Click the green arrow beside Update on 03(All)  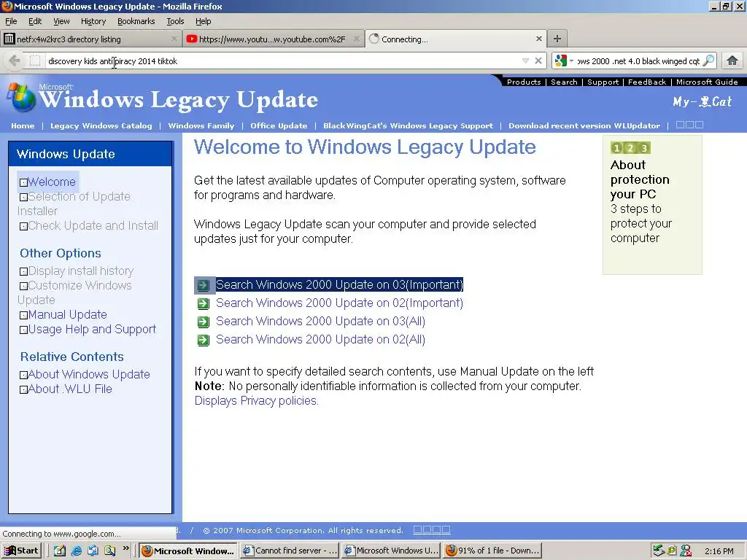(x=204, y=322)
